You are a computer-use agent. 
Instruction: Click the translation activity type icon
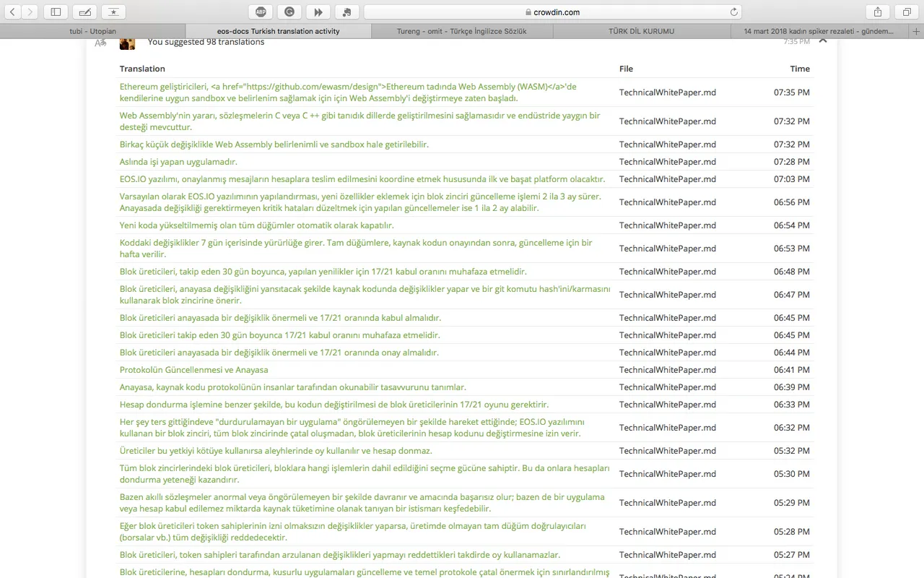(x=101, y=43)
